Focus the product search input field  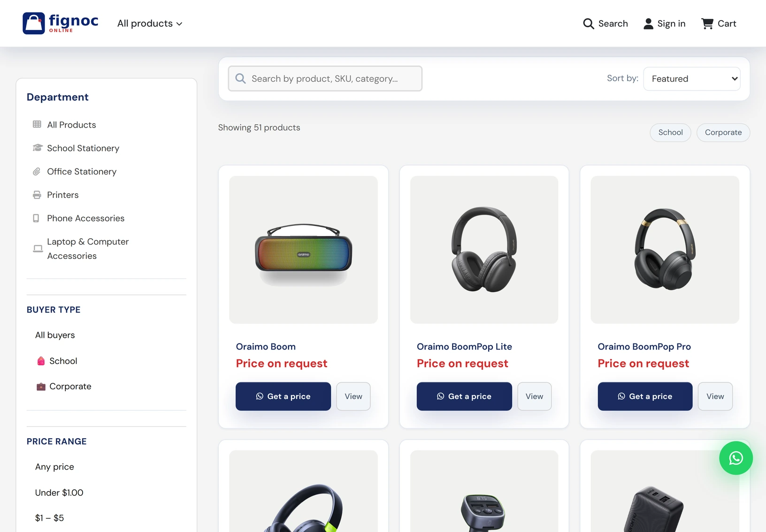pyautogui.click(x=325, y=78)
